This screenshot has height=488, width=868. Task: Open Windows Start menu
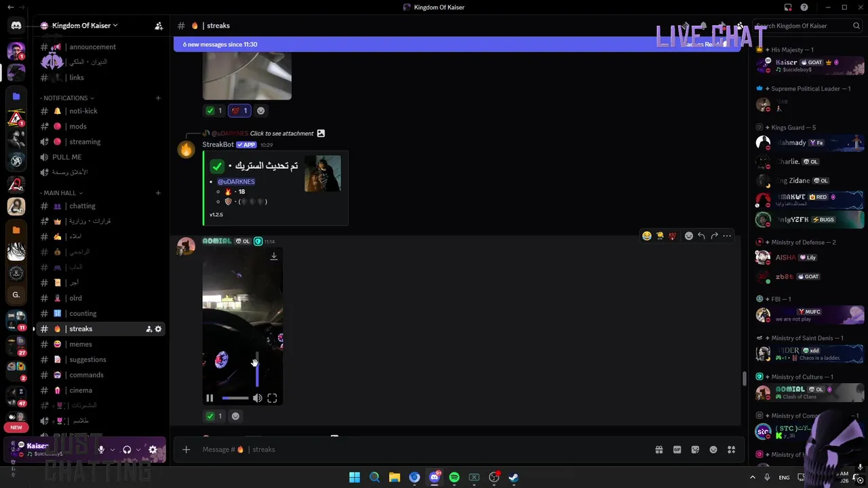pos(355,477)
